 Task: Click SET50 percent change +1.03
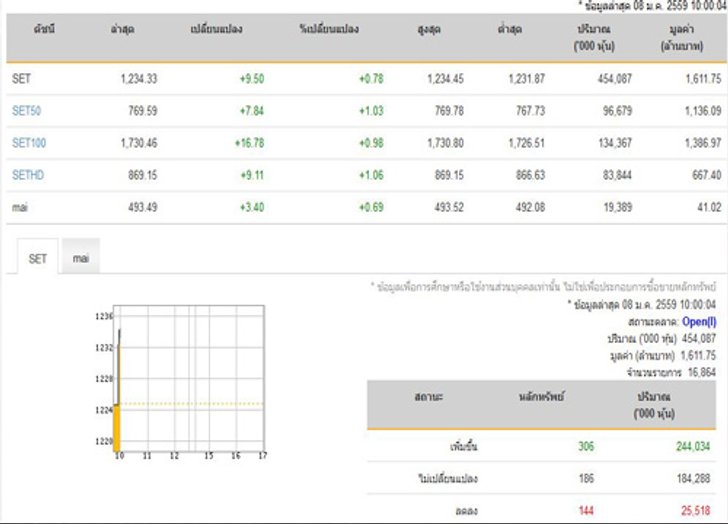point(371,111)
